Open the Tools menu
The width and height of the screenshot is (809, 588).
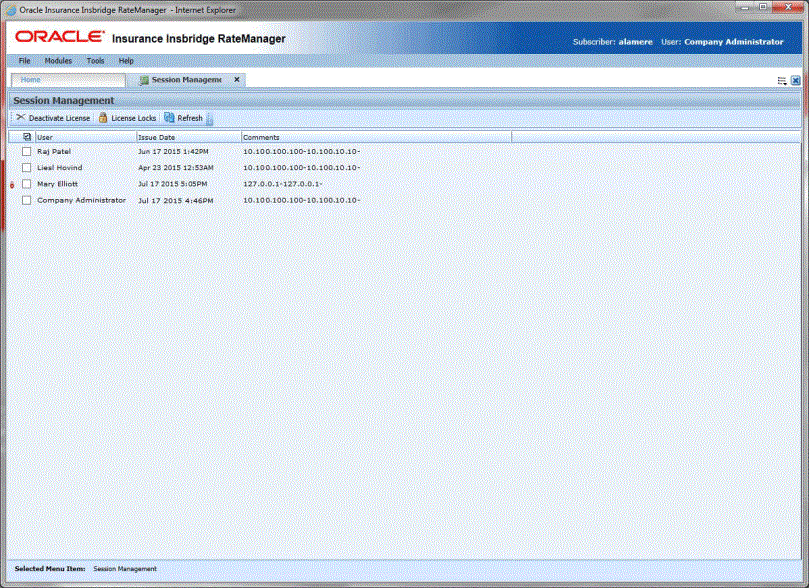pos(95,60)
